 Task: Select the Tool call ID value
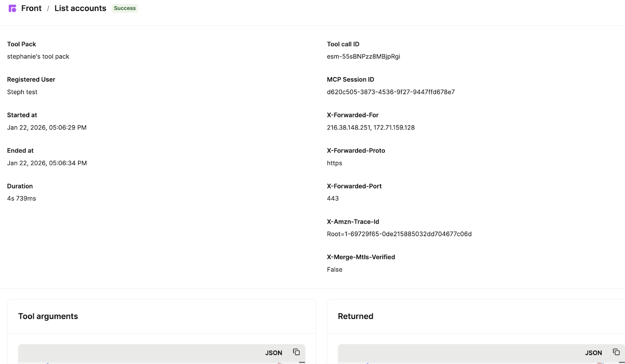(363, 56)
